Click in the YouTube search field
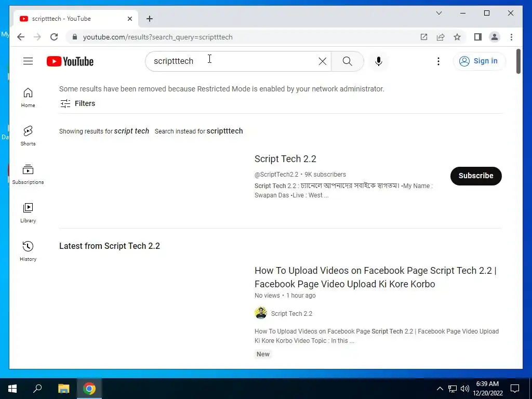The height and width of the screenshot is (399, 532). pos(237,61)
